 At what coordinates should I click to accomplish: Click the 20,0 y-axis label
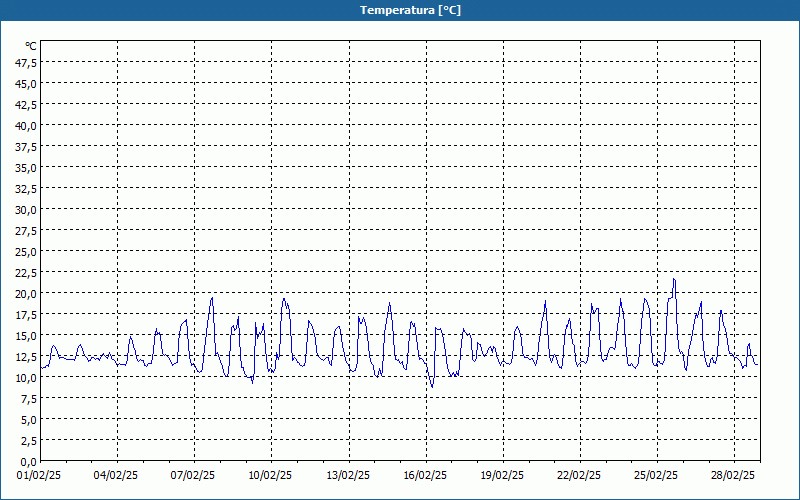point(26,293)
